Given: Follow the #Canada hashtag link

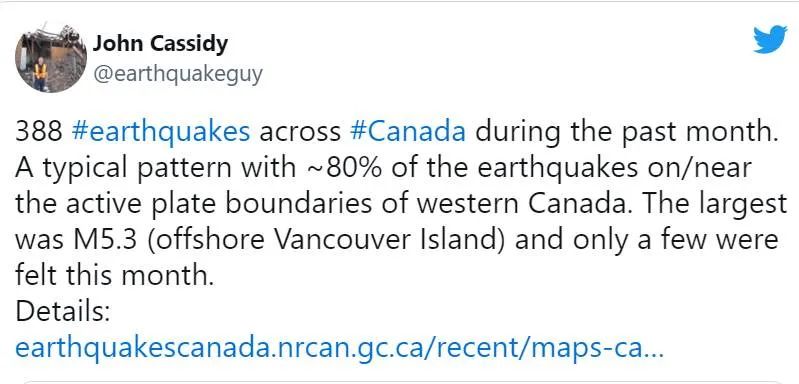Looking at the screenshot, I should coord(408,131).
